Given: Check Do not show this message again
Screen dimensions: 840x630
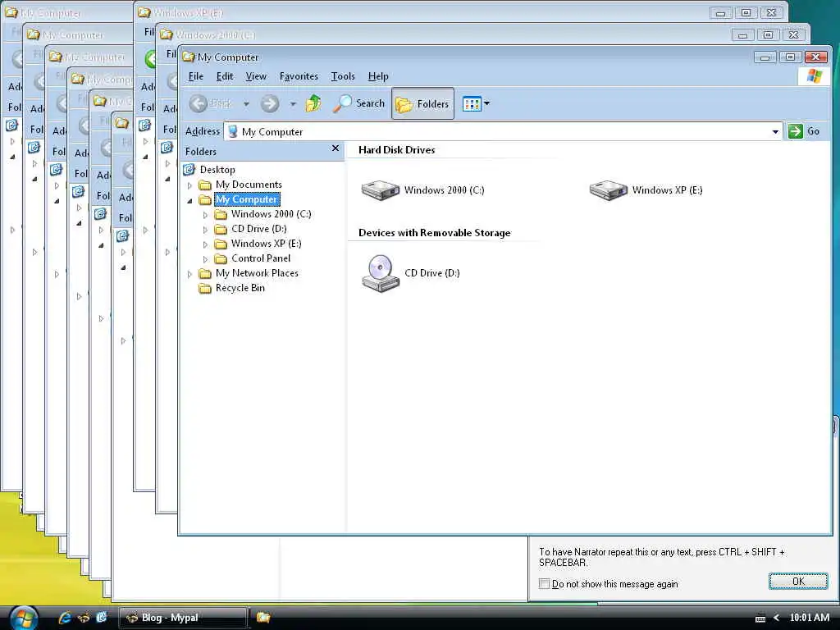Looking at the screenshot, I should [545, 584].
